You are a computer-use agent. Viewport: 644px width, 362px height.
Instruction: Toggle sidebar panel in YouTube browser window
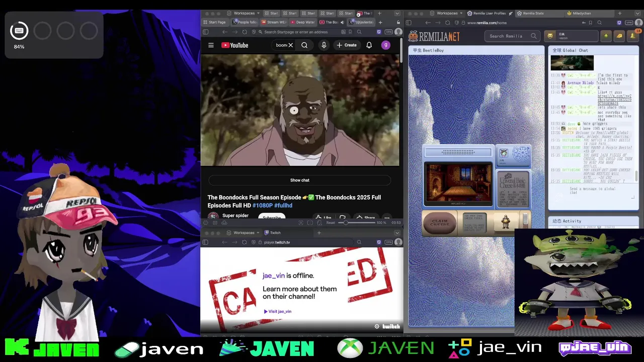[205, 32]
